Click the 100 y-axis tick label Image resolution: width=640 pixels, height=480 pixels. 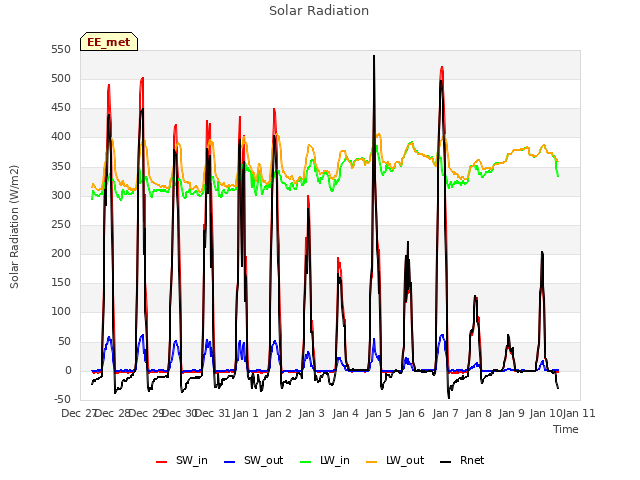61,312
